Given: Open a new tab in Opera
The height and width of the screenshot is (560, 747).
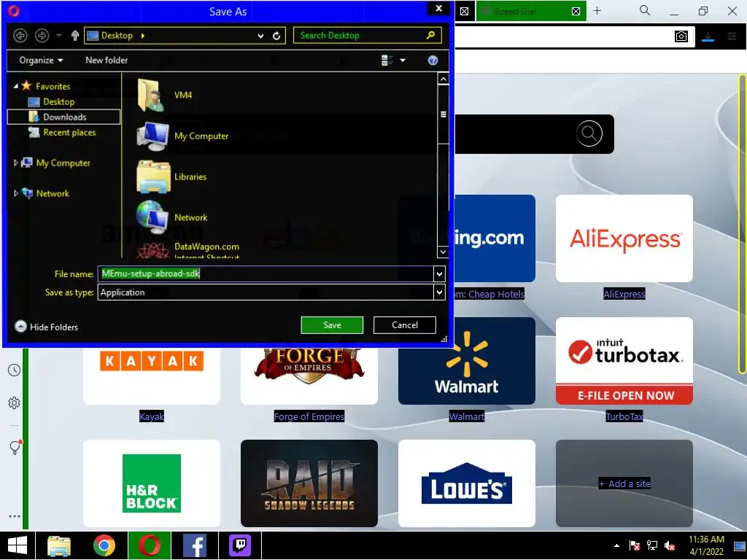Looking at the screenshot, I should 597,10.
